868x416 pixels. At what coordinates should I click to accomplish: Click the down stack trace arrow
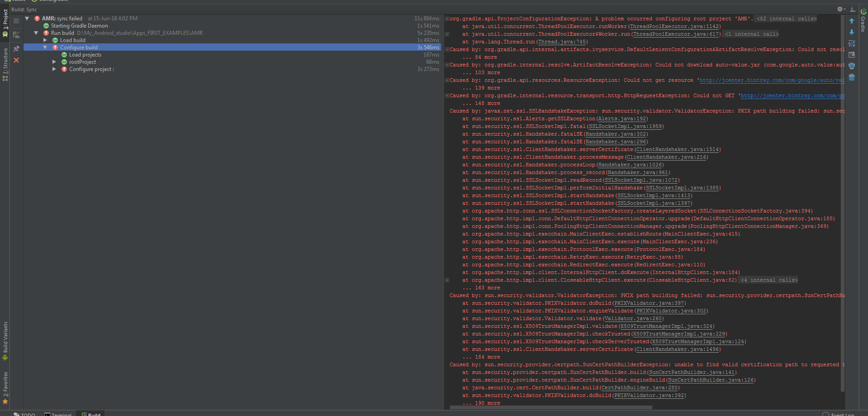[852, 32]
